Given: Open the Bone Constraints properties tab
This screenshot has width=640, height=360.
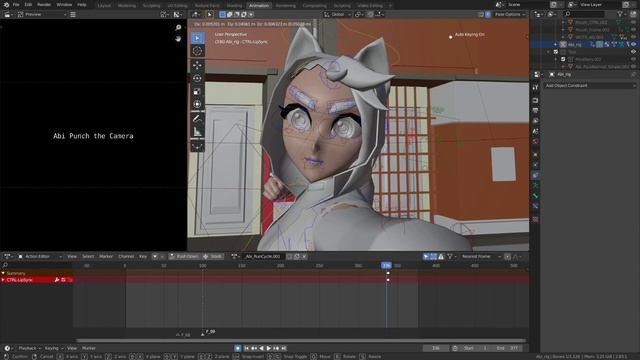Looking at the screenshot, I should tap(535, 206).
